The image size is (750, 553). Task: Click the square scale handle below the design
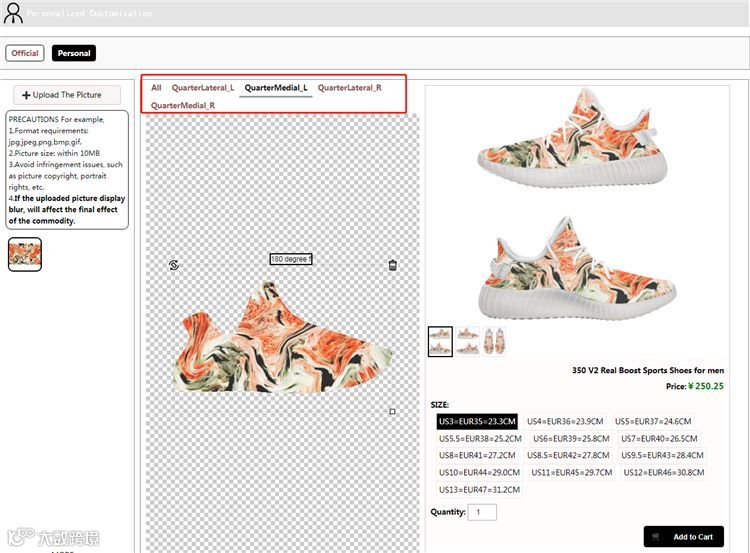click(x=392, y=411)
